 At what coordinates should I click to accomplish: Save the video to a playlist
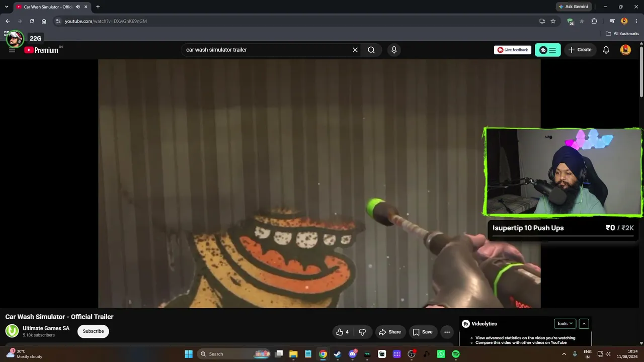point(423,332)
